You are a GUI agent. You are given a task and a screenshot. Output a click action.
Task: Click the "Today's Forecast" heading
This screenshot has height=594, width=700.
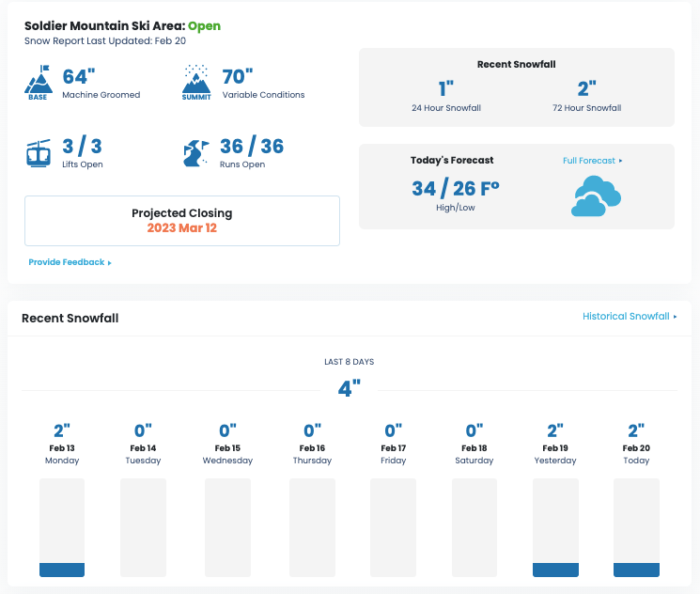point(452,160)
